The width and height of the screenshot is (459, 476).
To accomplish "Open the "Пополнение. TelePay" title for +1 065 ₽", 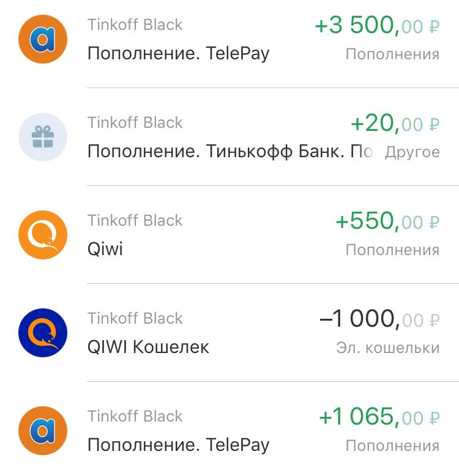I will tap(178, 445).
